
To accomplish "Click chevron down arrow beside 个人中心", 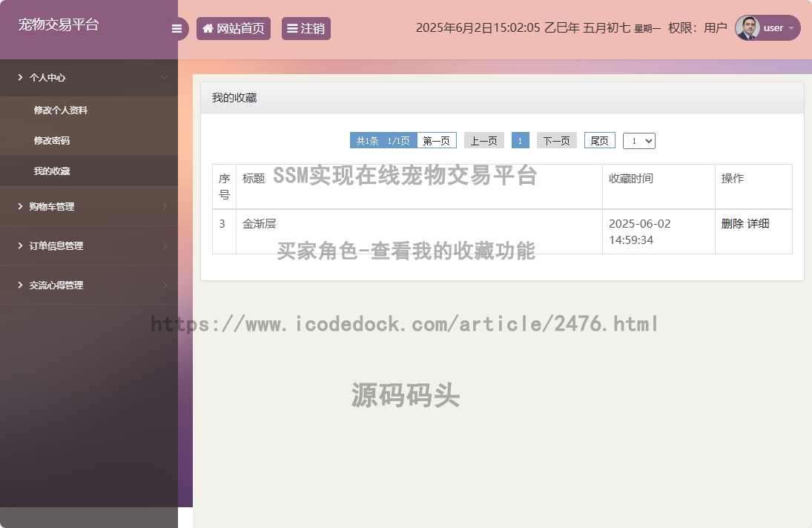I will (x=164, y=78).
